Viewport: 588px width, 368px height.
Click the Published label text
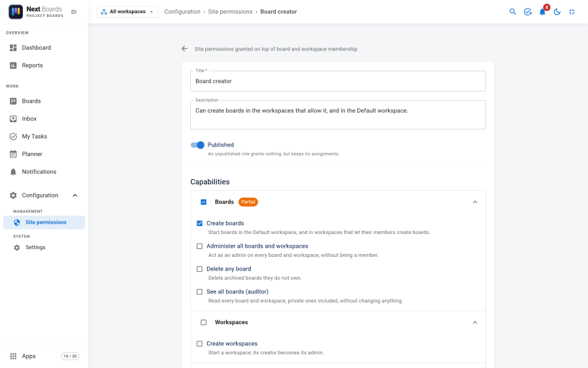pyautogui.click(x=221, y=145)
